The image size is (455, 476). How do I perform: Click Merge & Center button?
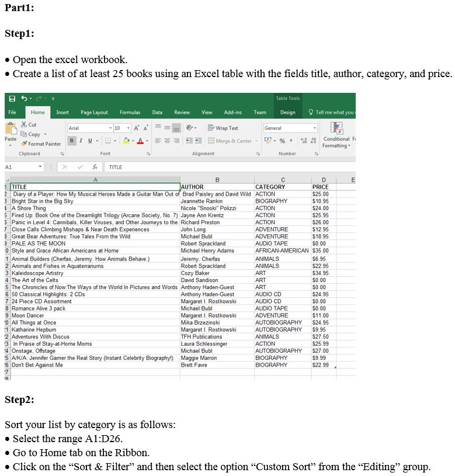(x=230, y=141)
